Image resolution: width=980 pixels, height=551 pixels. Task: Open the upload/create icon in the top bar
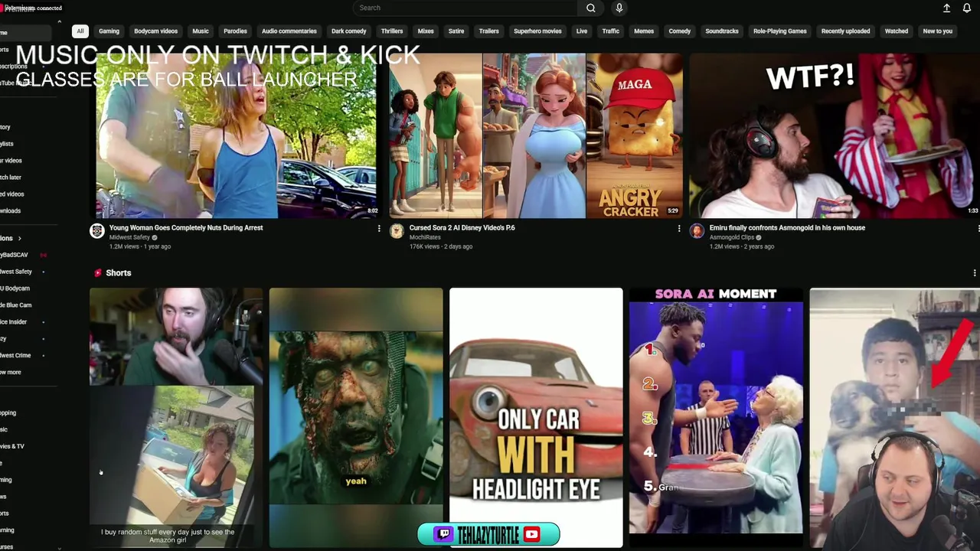coord(946,8)
